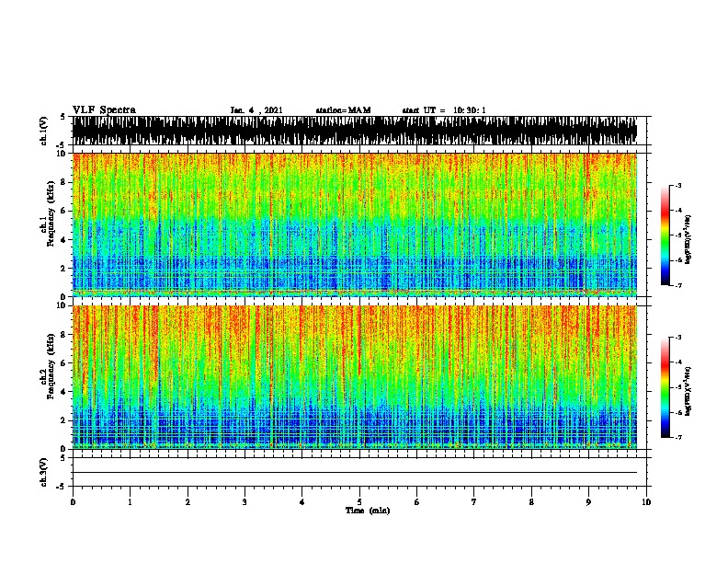Click the '-5' label on ch.1 colorbar

point(677,236)
